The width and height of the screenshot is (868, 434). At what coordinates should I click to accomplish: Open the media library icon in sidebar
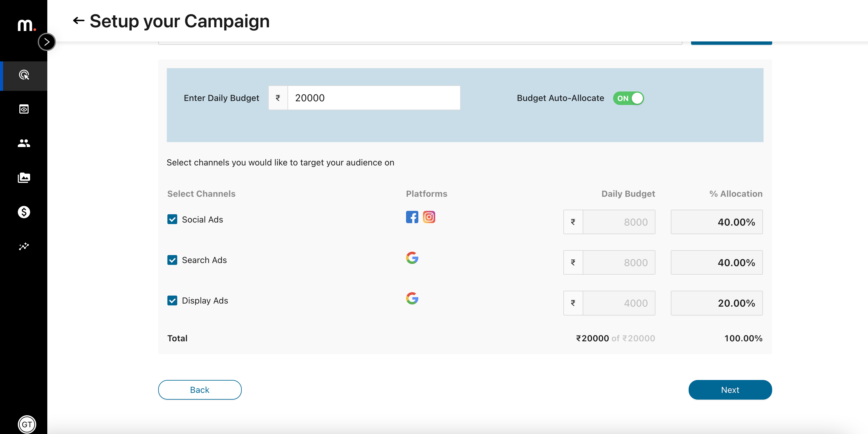pos(24,178)
